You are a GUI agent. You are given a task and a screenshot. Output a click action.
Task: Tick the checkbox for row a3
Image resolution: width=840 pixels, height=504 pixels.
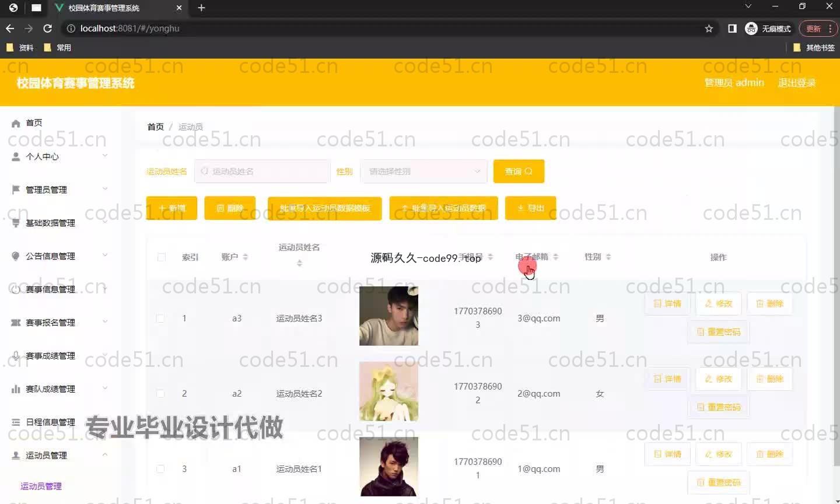point(160,318)
